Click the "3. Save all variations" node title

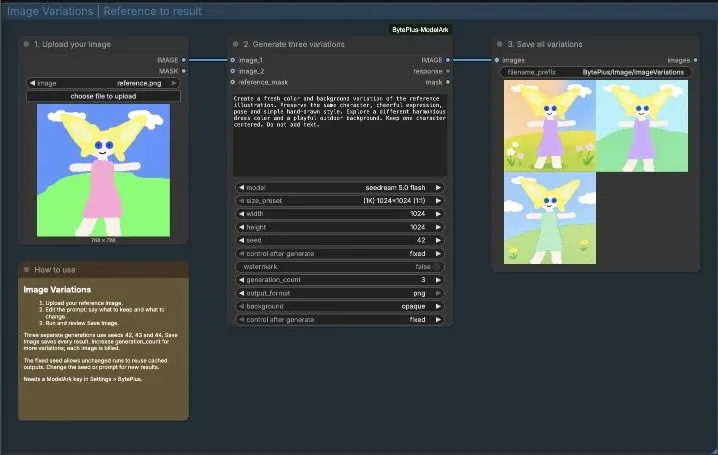point(545,44)
